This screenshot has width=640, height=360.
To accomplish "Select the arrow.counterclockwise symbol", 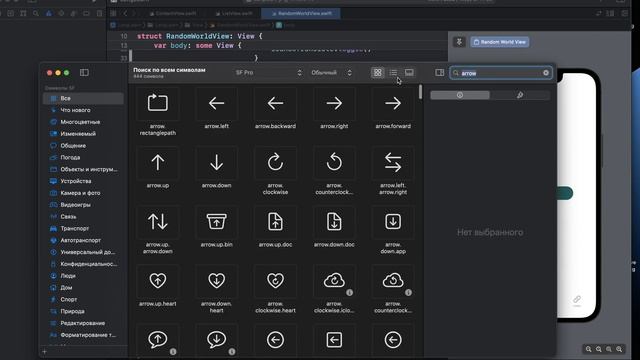I will click(334, 162).
